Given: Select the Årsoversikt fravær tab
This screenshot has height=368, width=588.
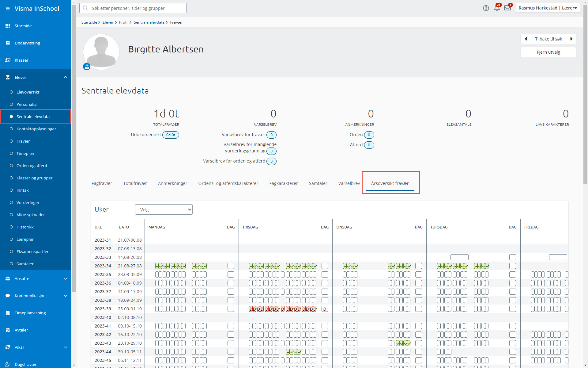Looking at the screenshot, I should 390,183.
